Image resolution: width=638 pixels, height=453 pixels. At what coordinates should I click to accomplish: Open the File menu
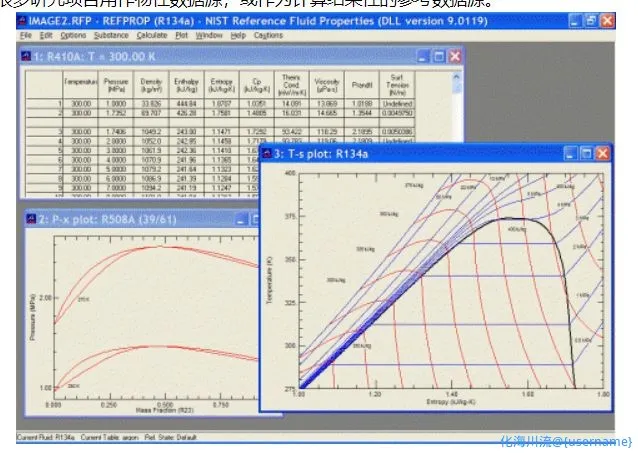26,35
